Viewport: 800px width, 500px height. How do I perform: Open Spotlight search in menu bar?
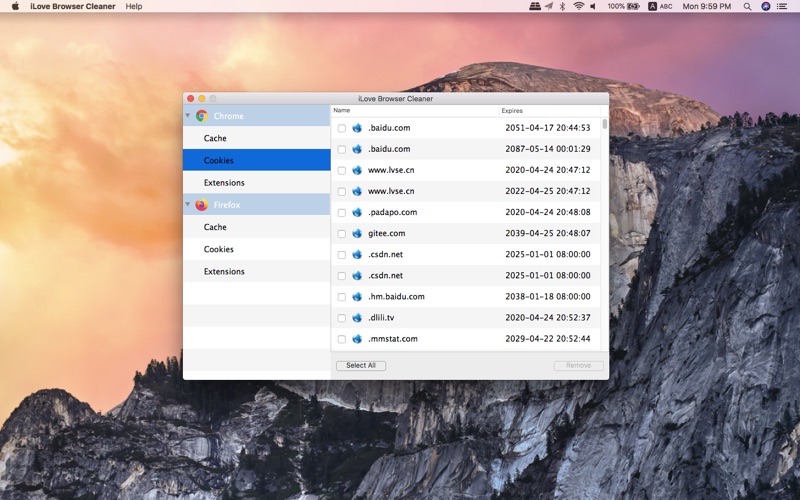(747, 6)
